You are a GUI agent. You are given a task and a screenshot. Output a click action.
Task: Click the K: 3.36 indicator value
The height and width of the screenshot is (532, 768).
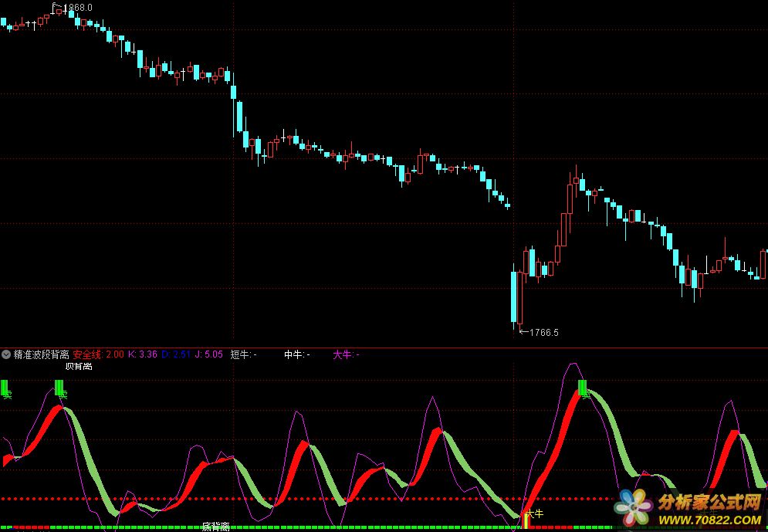click(143, 355)
